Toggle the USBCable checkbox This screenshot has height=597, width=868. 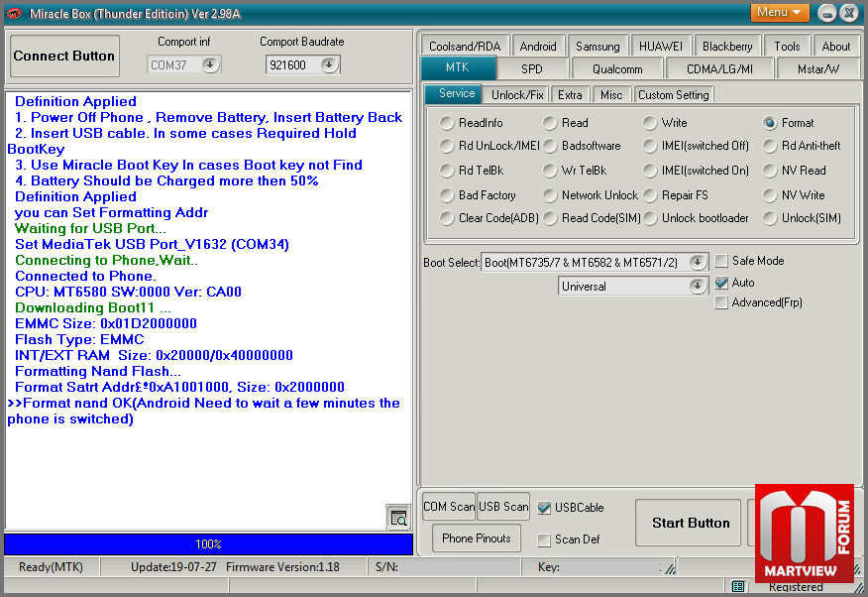pos(544,508)
